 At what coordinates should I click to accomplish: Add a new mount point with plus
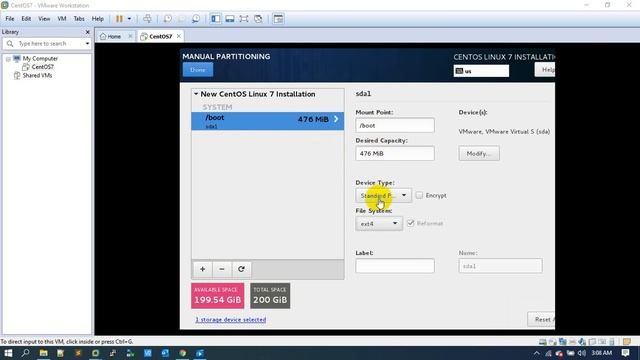coord(202,269)
